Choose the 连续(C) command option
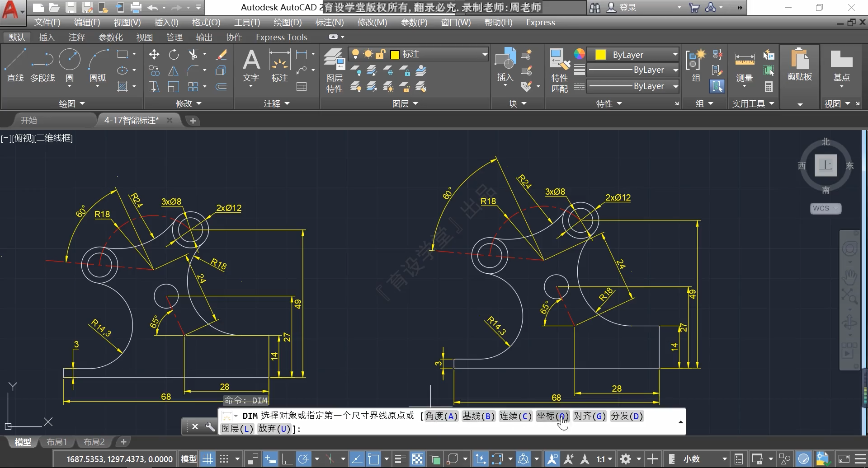The image size is (868, 468). [516, 416]
